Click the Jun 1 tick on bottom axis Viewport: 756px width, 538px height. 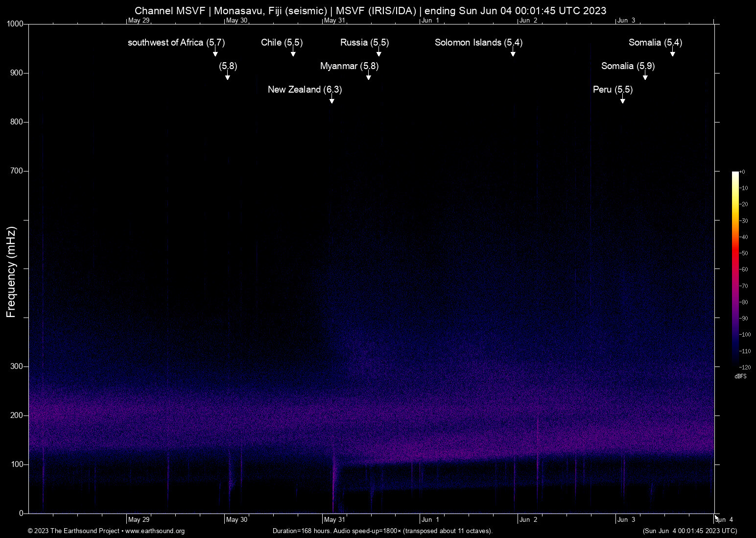[430, 519]
